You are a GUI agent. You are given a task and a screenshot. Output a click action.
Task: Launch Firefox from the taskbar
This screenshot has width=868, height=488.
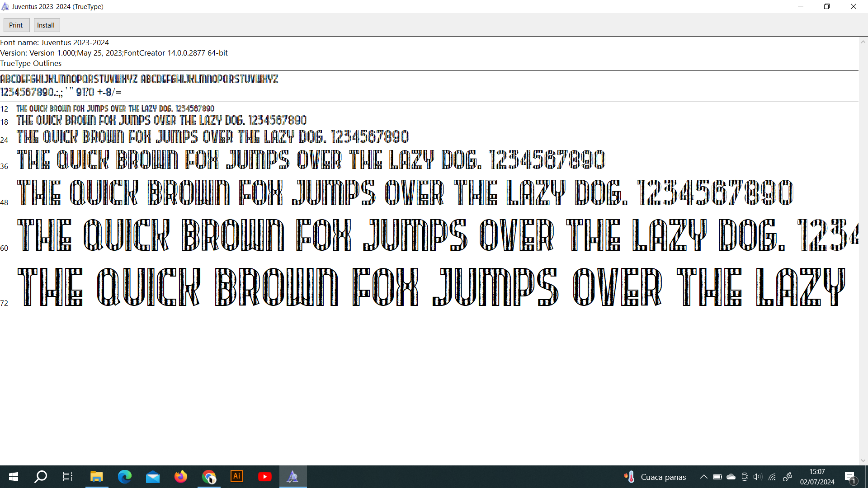tap(181, 477)
